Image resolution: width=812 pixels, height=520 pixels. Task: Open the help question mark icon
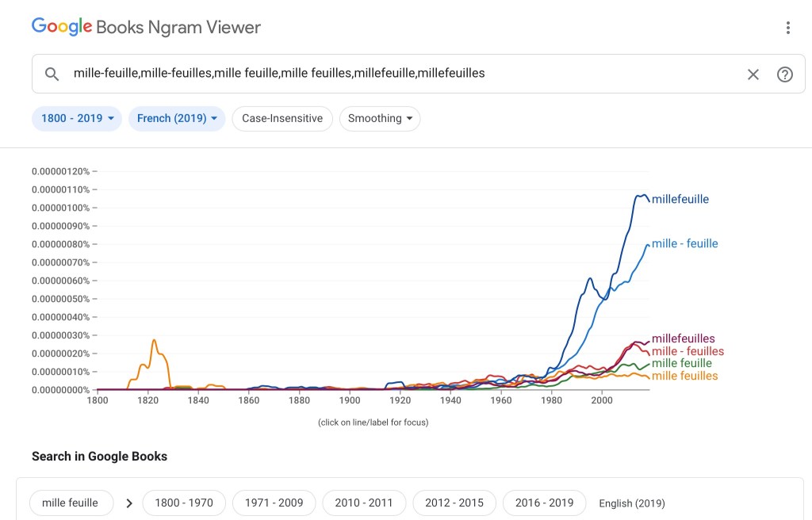click(x=784, y=74)
